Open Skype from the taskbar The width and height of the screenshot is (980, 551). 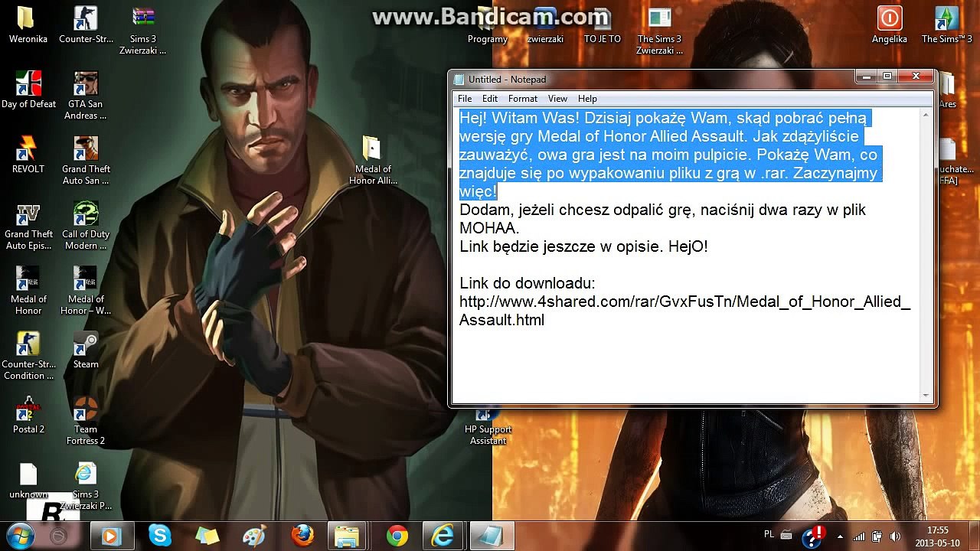[x=159, y=536]
